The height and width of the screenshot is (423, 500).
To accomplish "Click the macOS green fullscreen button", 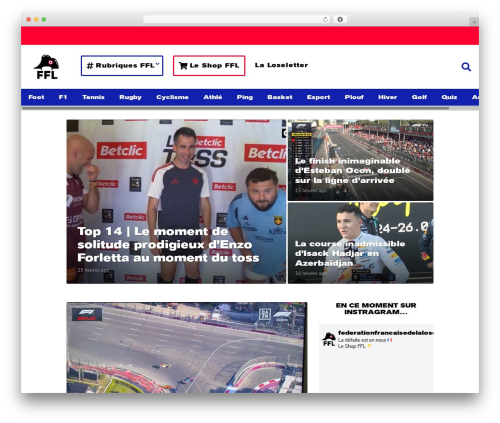I will pos(44,20).
